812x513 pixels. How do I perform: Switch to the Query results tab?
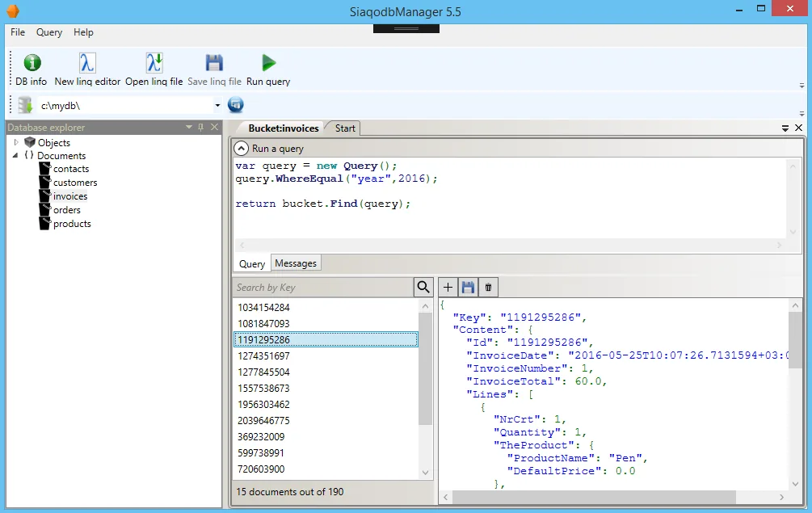[251, 263]
